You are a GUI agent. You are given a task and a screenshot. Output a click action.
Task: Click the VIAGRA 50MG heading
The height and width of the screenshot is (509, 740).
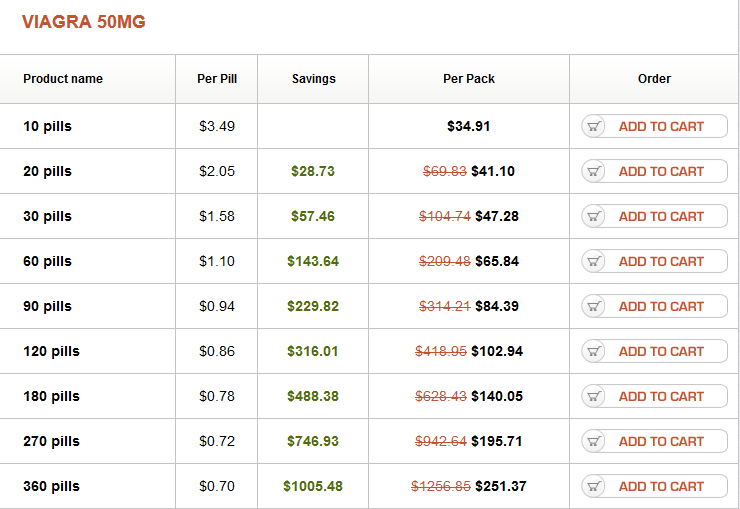click(x=84, y=22)
